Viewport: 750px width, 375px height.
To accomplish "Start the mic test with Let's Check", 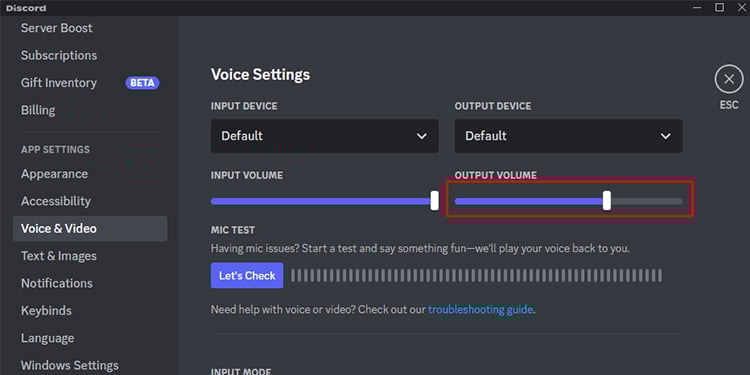I will pyautogui.click(x=247, y=276).
